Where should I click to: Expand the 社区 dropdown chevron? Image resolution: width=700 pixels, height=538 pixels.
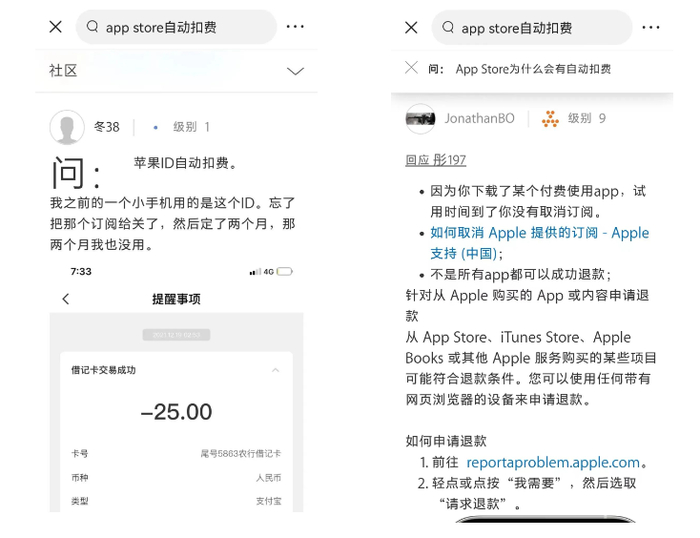(x=295, y=71)
